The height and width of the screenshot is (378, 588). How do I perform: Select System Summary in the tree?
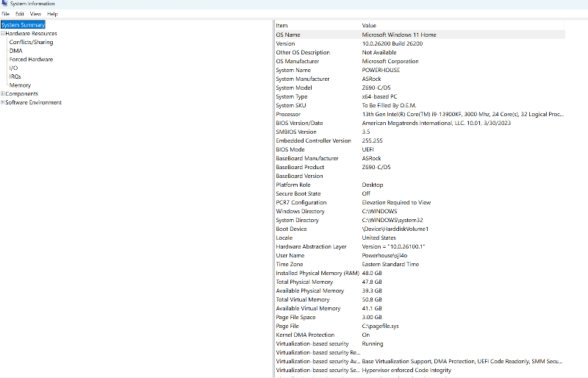click(23, 25)
